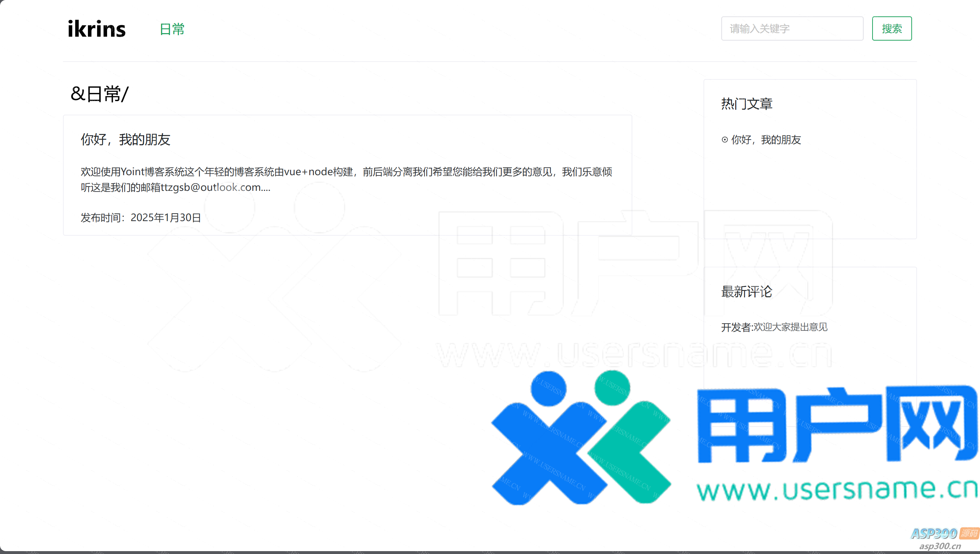Click the 最新评论 sidebar heading
Viewport: 980px width, 554px height.
747,292
